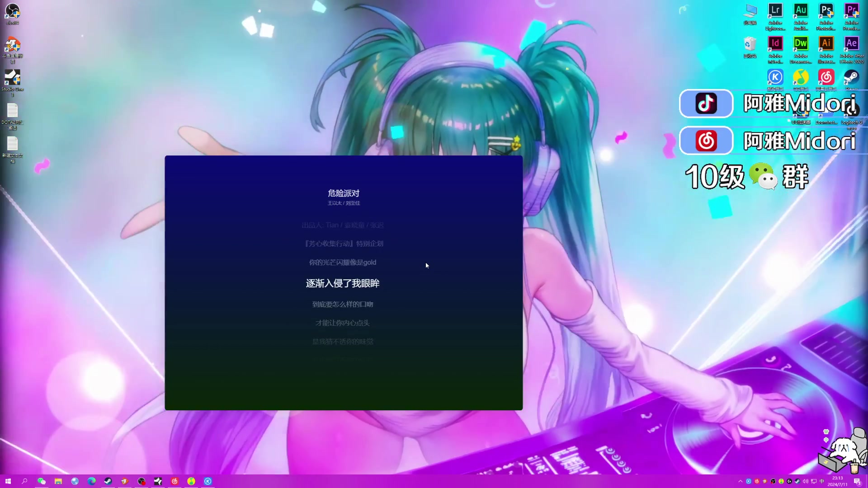Launch the Adobe After Effects 2020 shortcut
This screenshot has height=488, width=868.
tap(851, 50)
